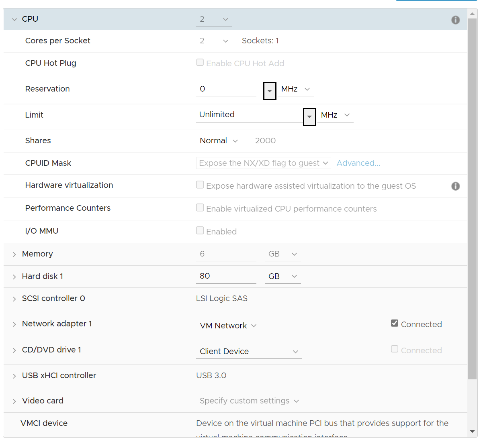Open the Shares Normal dropdown

(x=219, y=141)
